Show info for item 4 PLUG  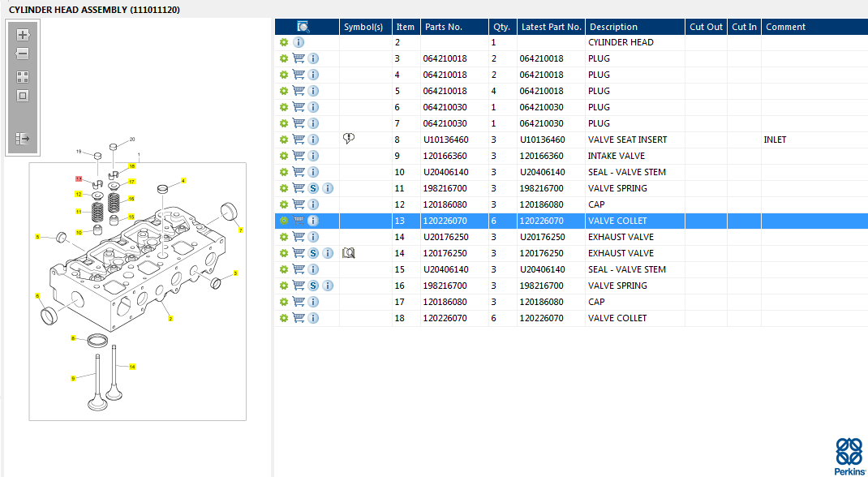click(313, 75)
